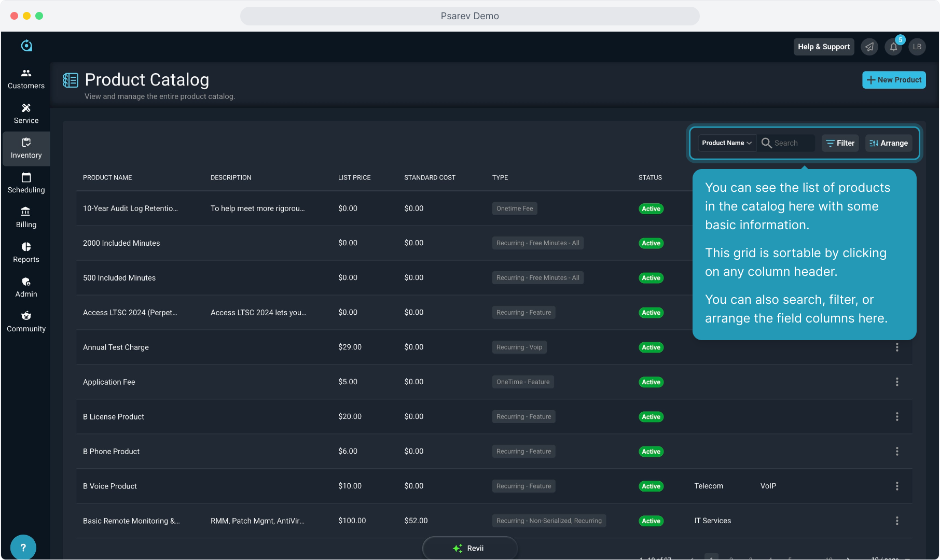Sort grid by List Price column header
This screenshot has height=560, width=940.
point(354,177)
